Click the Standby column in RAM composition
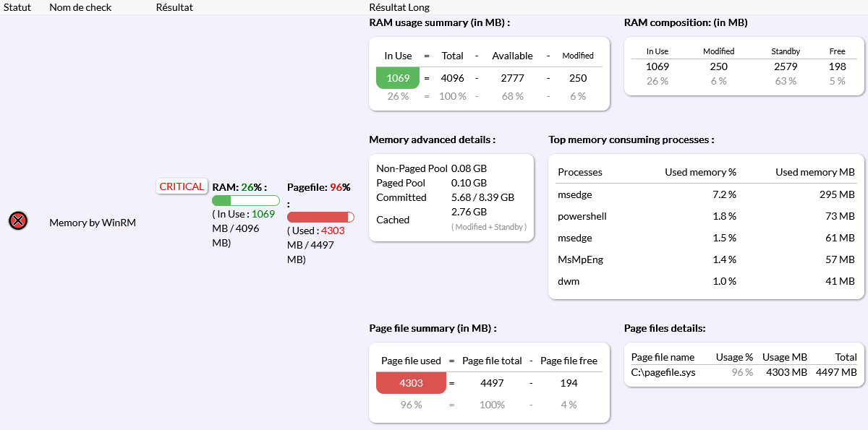This screenshot has height=430, width=868. pos(786,51)
